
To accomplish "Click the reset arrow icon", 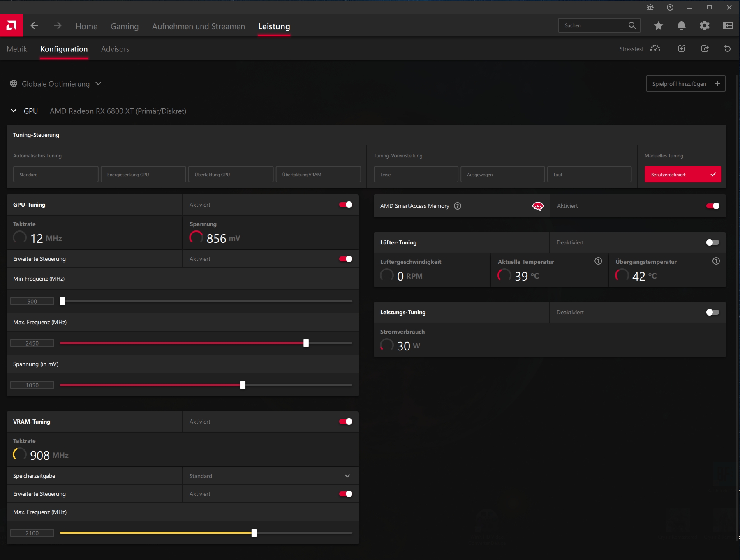I will pyautogui.click(x=728, y=48).
